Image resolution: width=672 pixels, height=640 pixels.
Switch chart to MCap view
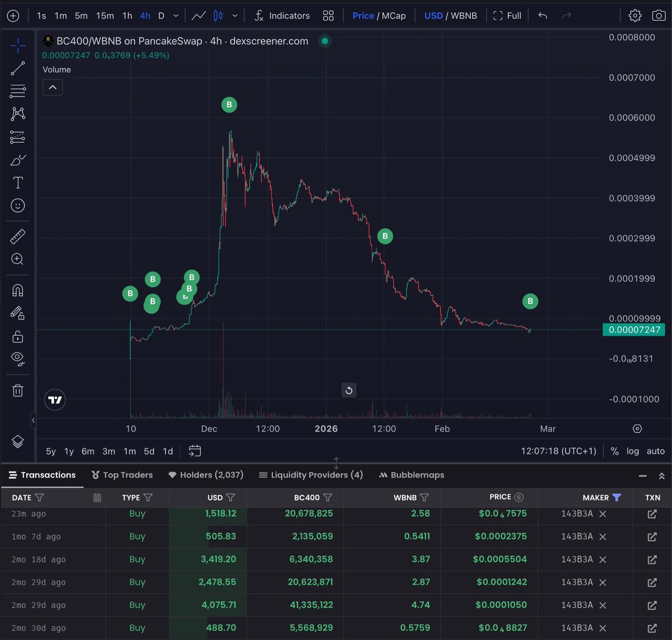pos(394,16)
